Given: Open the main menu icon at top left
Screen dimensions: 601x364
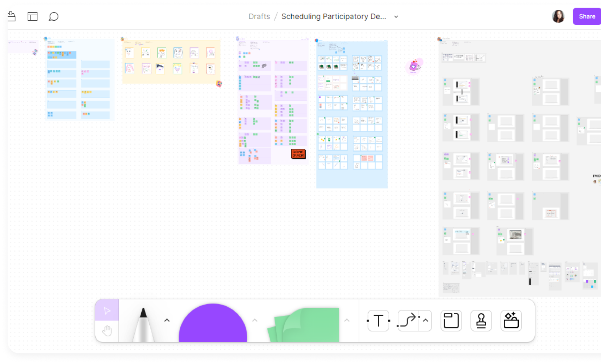Looking at the screenshot, I should point(11,16).
